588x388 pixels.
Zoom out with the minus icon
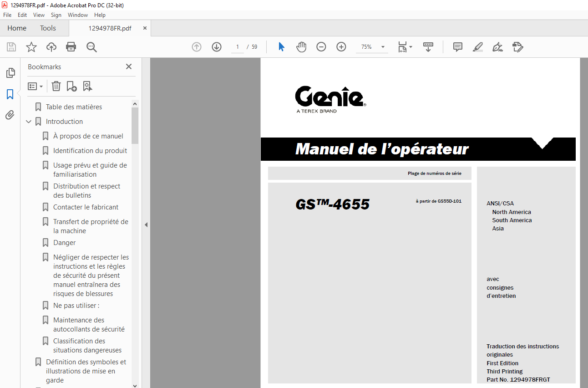coord(321,47)
